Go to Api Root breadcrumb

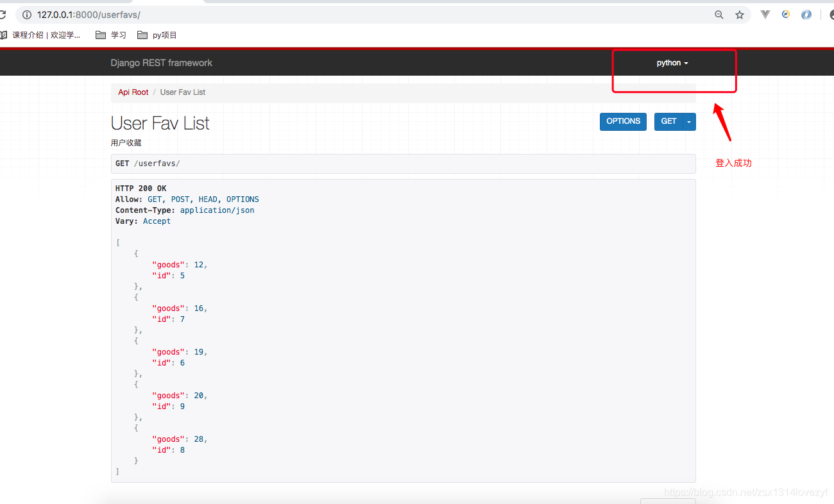pyautogui.click(x=133, y=92)
